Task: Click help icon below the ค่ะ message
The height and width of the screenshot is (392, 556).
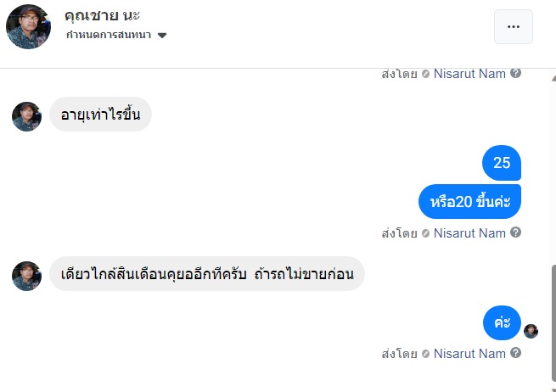Action: 515,353
